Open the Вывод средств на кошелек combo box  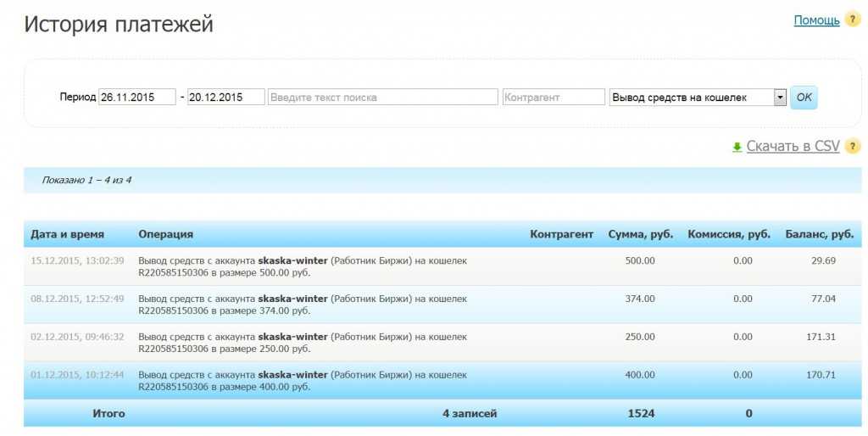click(x=691, y=98)
